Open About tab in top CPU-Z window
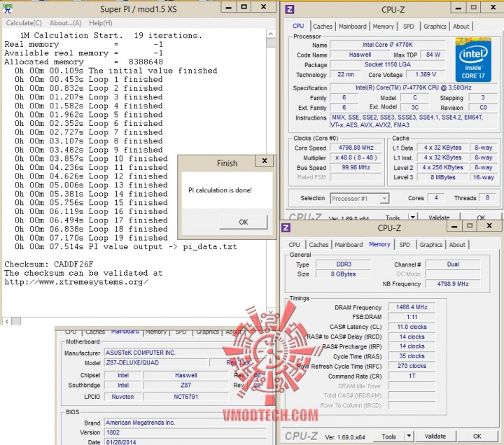 pos(461,27)
